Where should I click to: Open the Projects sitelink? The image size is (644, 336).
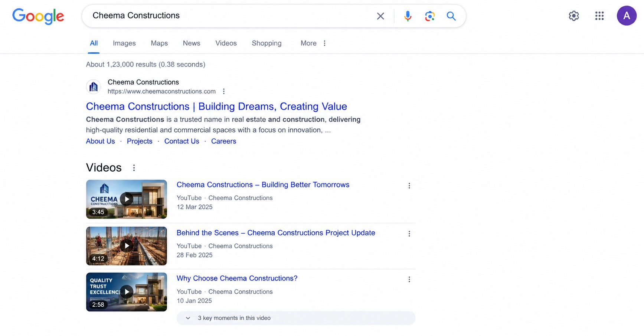pos(140,141)
